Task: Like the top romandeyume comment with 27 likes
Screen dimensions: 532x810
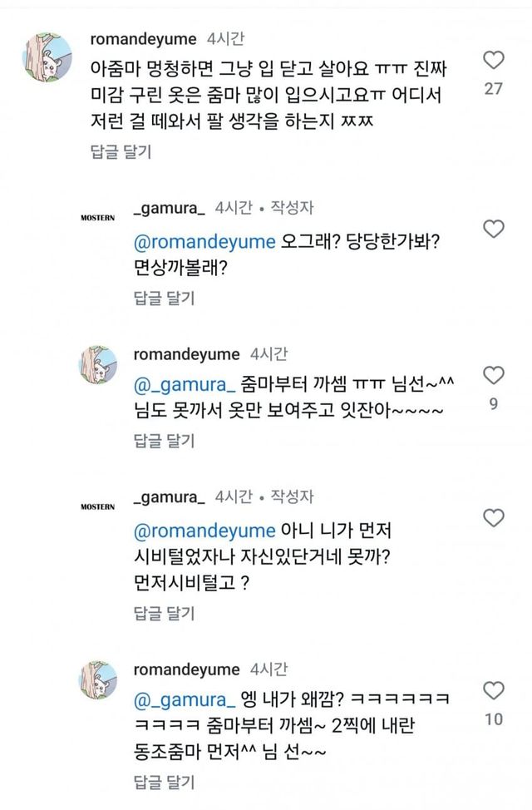Action: pos(493,60)
